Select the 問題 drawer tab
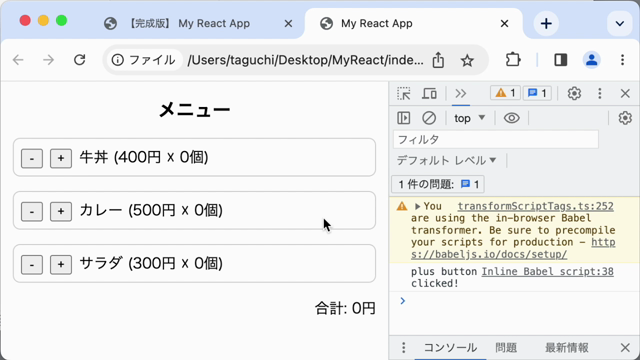 tap(506, 348)
